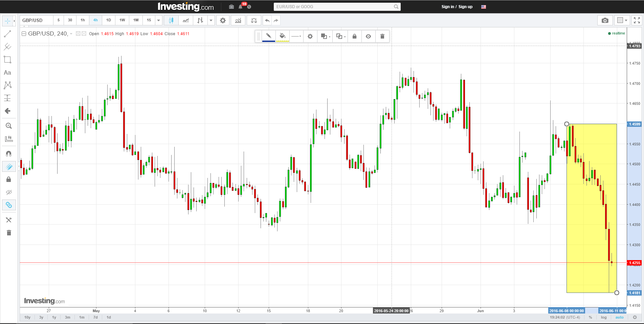Open drawing settings gear in floating toolbar

(x=310, y=36)
